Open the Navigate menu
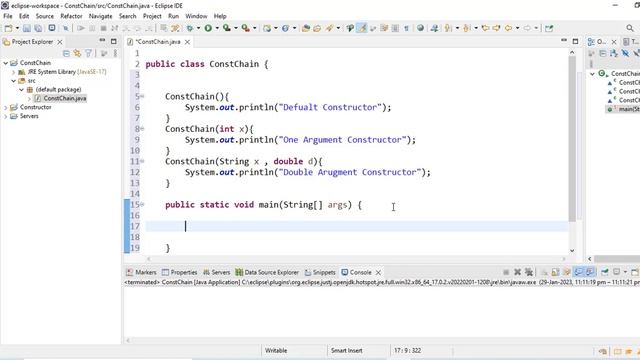The width and height of the screenshot is (640, 360). click(100, 16)
